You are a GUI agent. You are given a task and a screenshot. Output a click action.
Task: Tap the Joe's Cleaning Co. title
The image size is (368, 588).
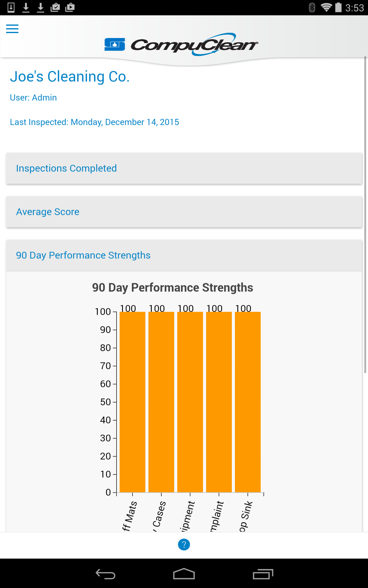(70, 77)
